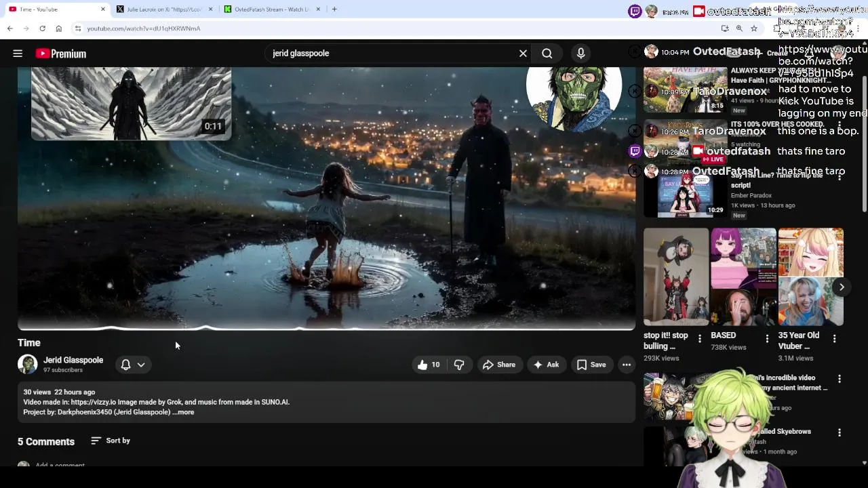Open the Ask AI button
The width and height of the screenshot is (868, 488).
pos(547,365)
